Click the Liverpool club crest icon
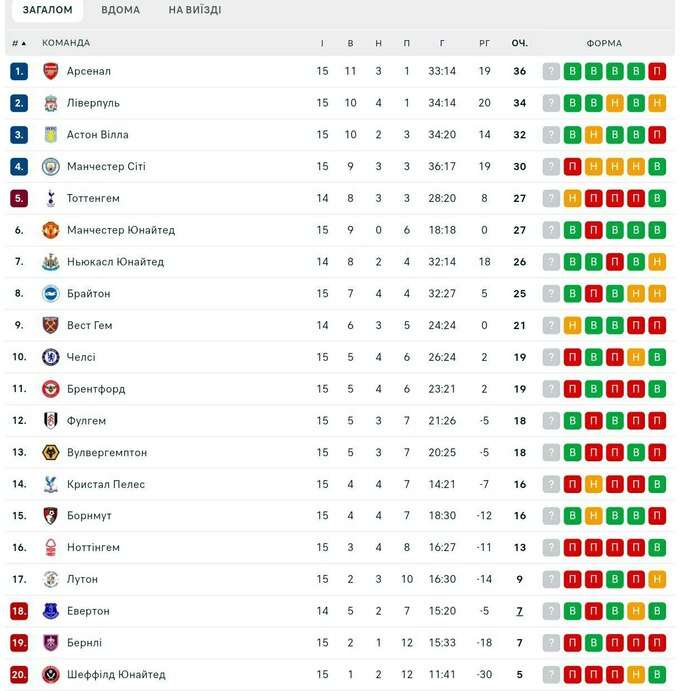 coord(50,103)
